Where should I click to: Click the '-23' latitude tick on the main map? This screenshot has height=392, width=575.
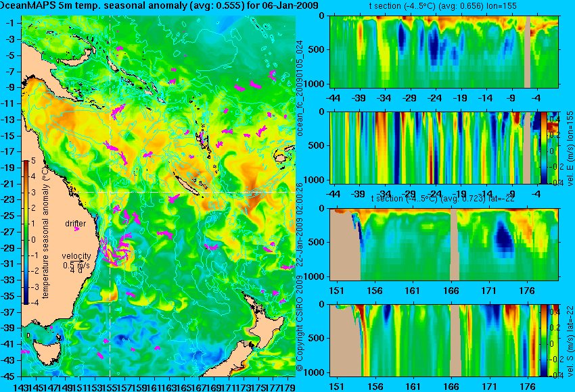pyautogui.click(x=8, y=199)
